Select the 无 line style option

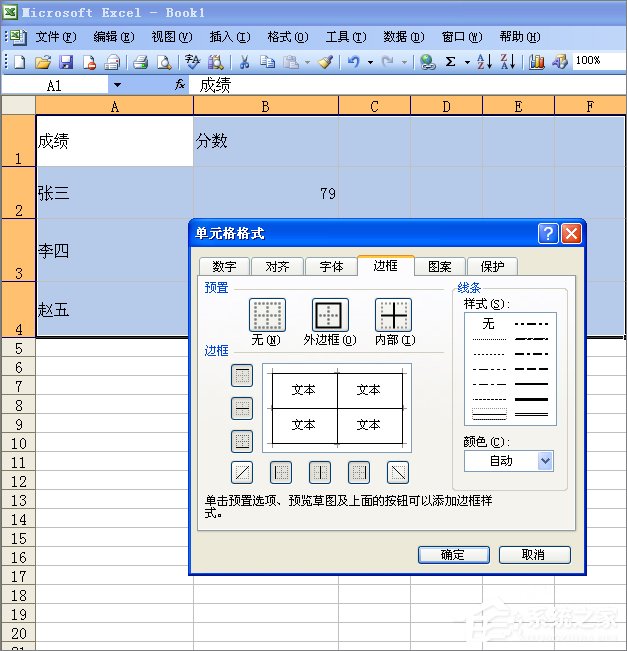tap(488, 324)
